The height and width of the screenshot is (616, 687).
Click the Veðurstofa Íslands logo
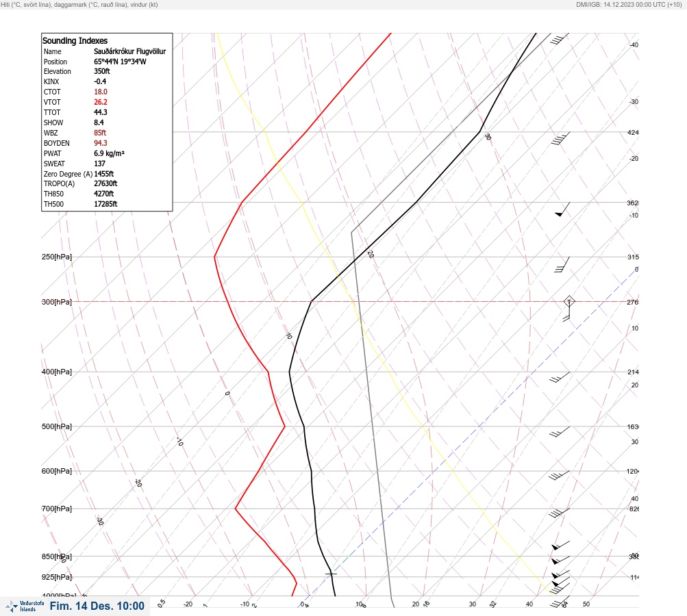[x=25, y=606]
